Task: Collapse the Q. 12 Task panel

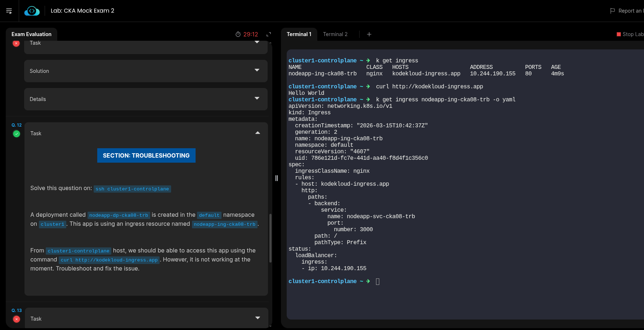Action: coord(258,133)
